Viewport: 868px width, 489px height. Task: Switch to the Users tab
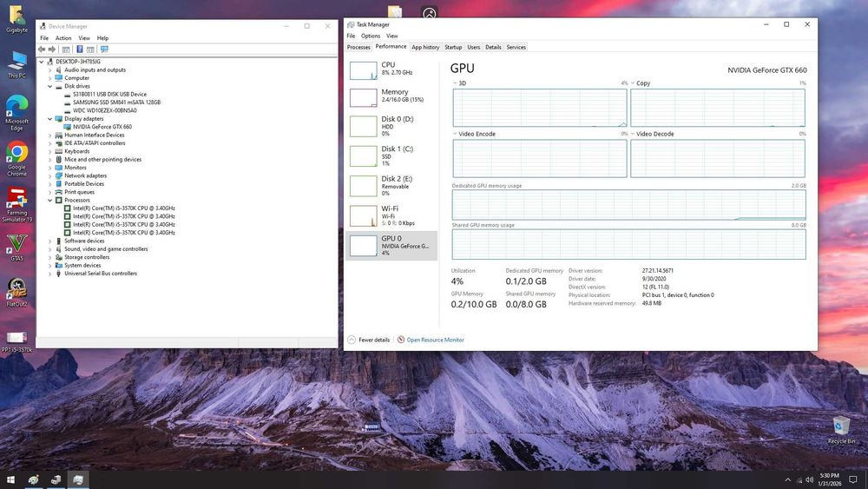pos(473,48)
